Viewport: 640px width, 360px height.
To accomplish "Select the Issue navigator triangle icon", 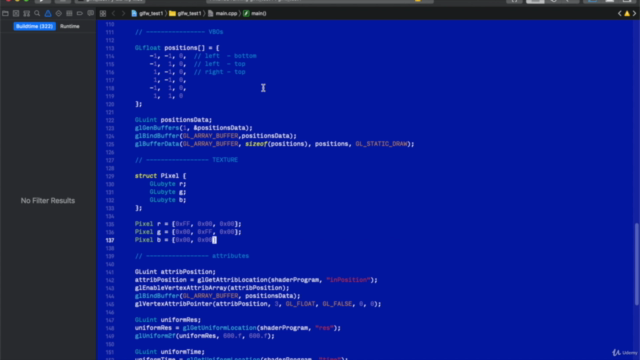I will point(48,13).
